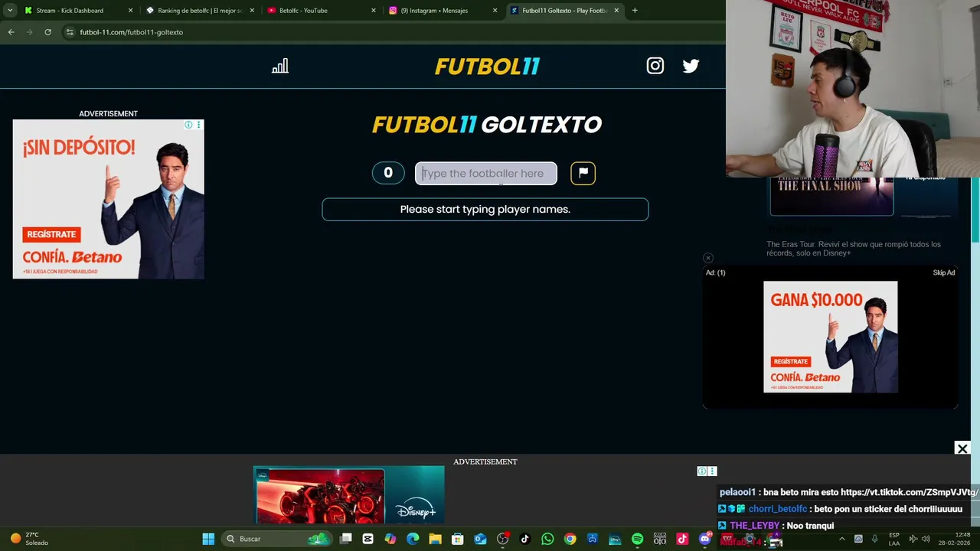Image resolution: width=980 pixels, height=551 pixels.
Task: Focus the footballer name input field
Action: point(486,173)
